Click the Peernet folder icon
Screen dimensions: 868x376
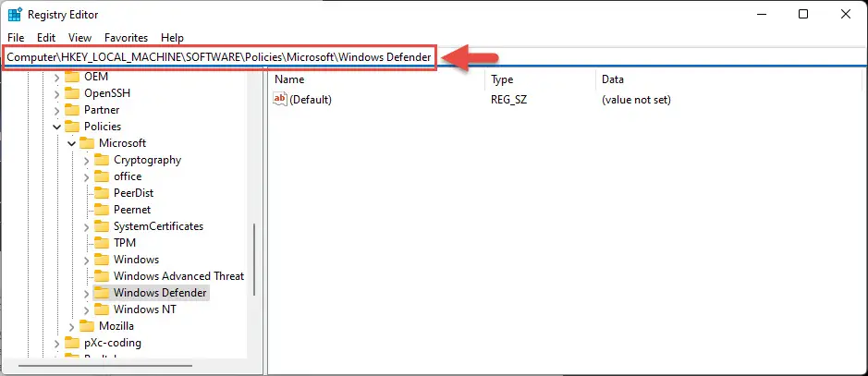click(x=102, y=209)
